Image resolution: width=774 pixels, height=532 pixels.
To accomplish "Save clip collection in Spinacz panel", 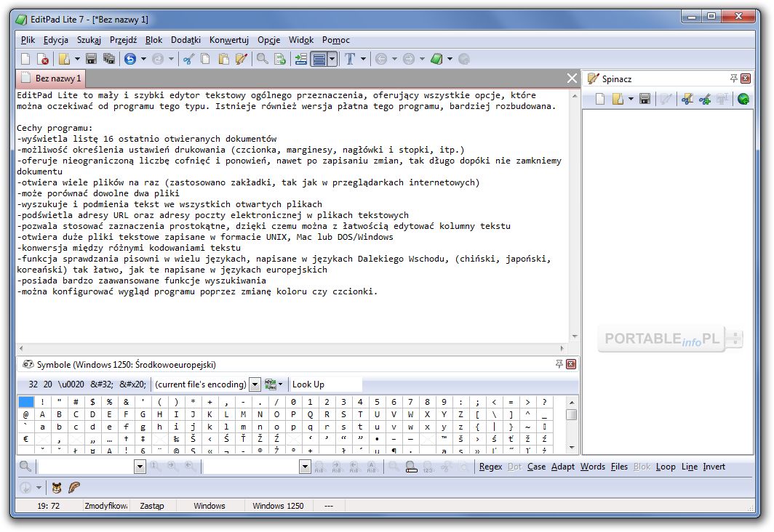I will point(645,99).
